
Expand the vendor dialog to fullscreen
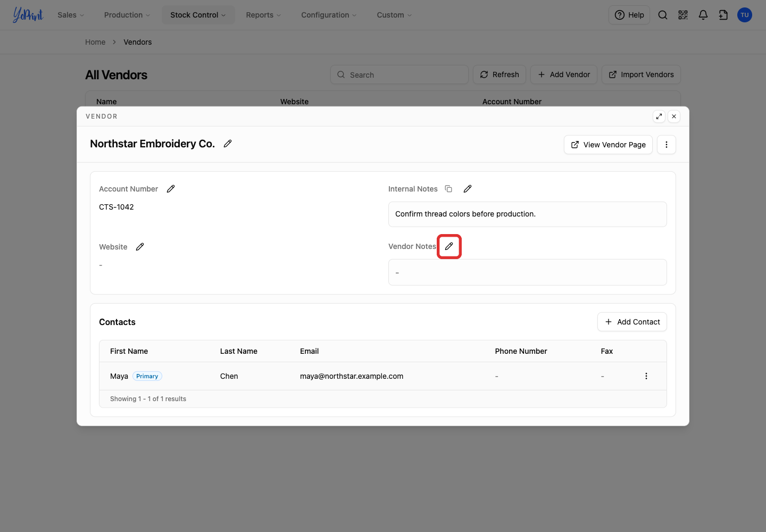(659, 117)
